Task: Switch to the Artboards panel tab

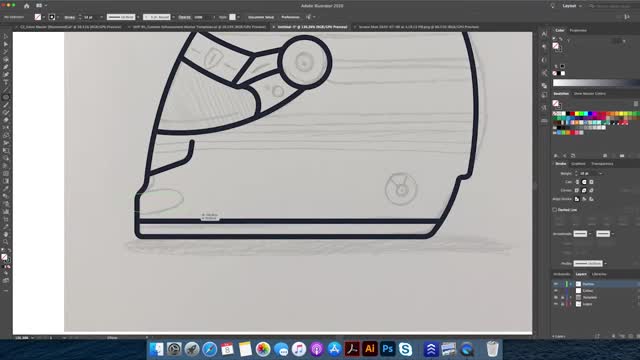Action: [562, 274]
